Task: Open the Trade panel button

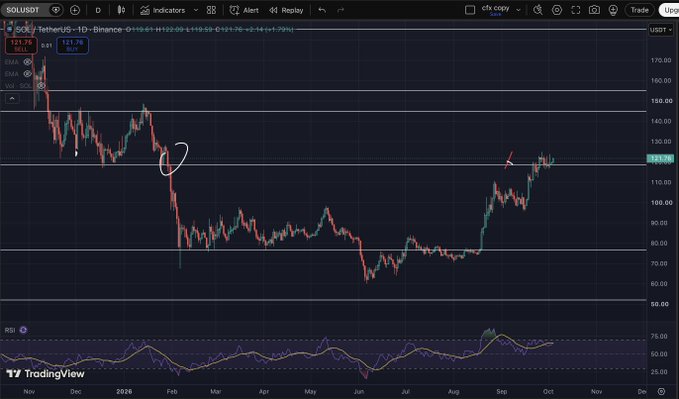Action: pyautogui.click(x=639, y=10)
